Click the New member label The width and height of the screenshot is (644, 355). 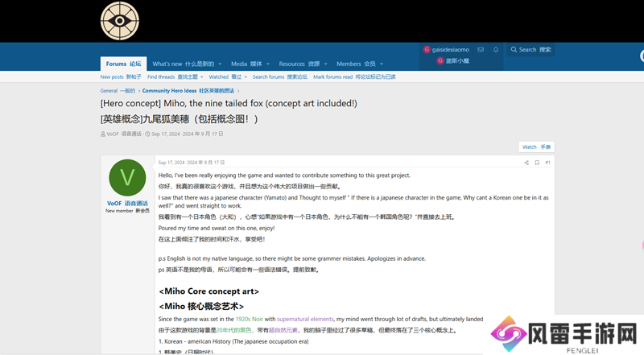pyautogui.click(x=127, y=211)
